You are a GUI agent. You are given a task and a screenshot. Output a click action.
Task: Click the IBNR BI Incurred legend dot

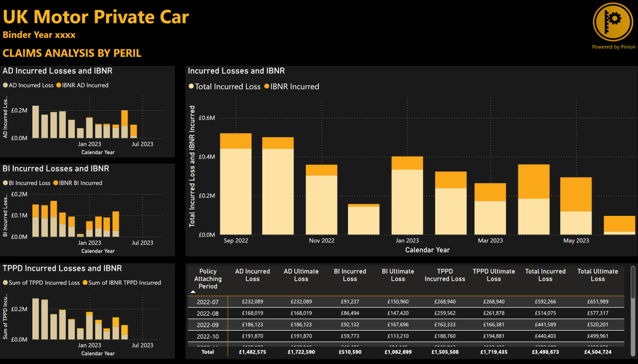click(56, 183)
